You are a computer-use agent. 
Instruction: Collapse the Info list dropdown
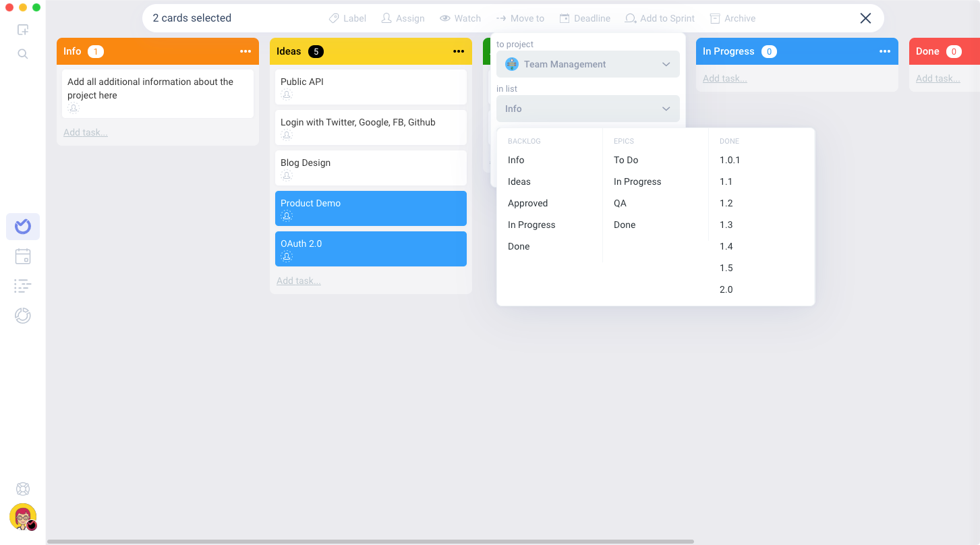point(587,109)
